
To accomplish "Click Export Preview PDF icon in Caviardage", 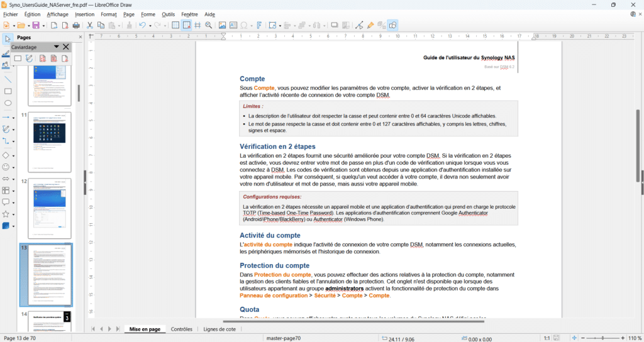I will tap(65, 58).
